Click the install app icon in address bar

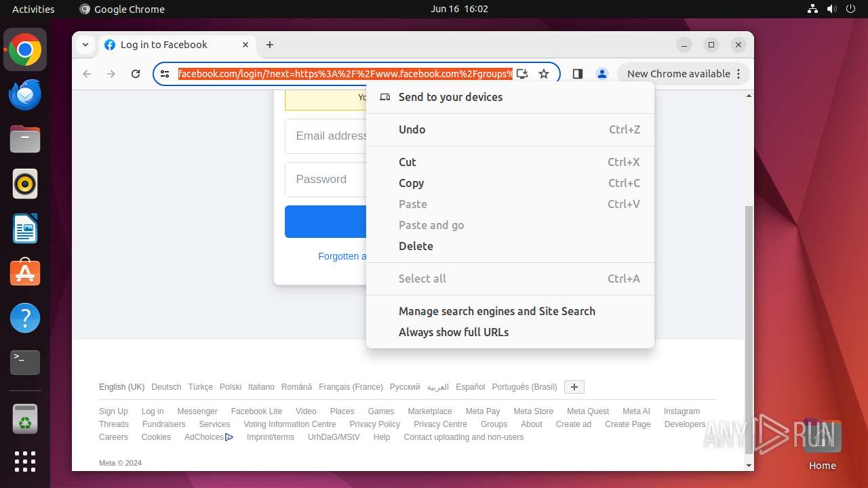point(521,74)
